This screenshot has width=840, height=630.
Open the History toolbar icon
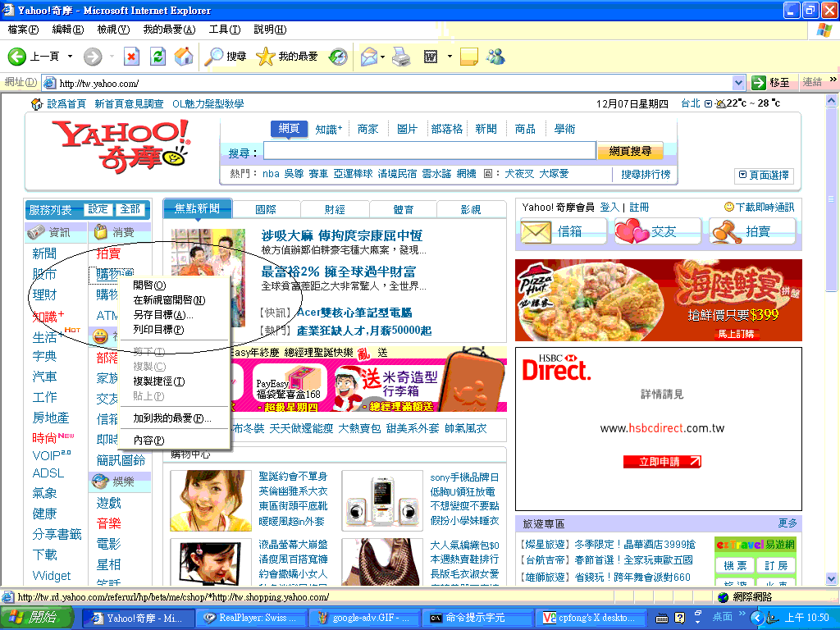click(x=338, y=57)
